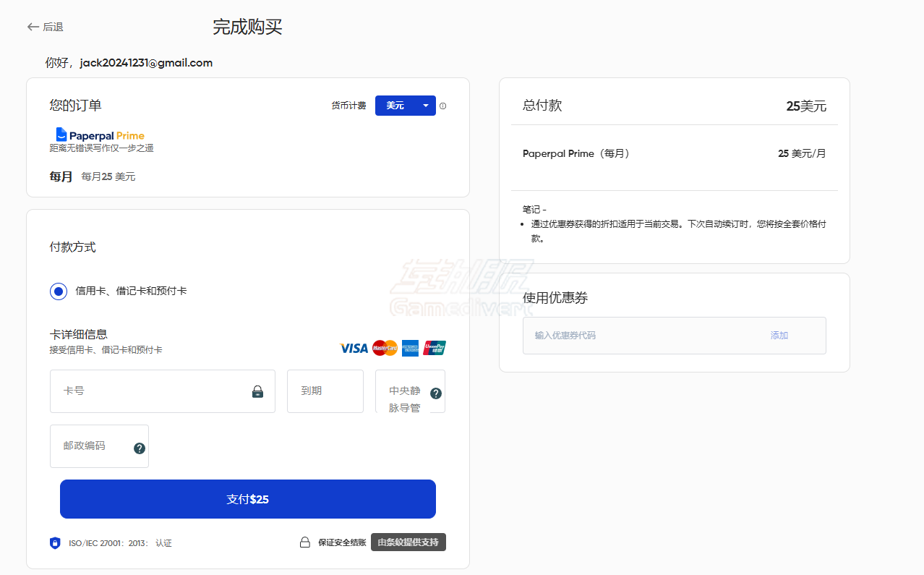The height and width of the screenshot is (575, 924).
Task: Click the Paperpal Prime（每月） line item
Action: (576, 153)
